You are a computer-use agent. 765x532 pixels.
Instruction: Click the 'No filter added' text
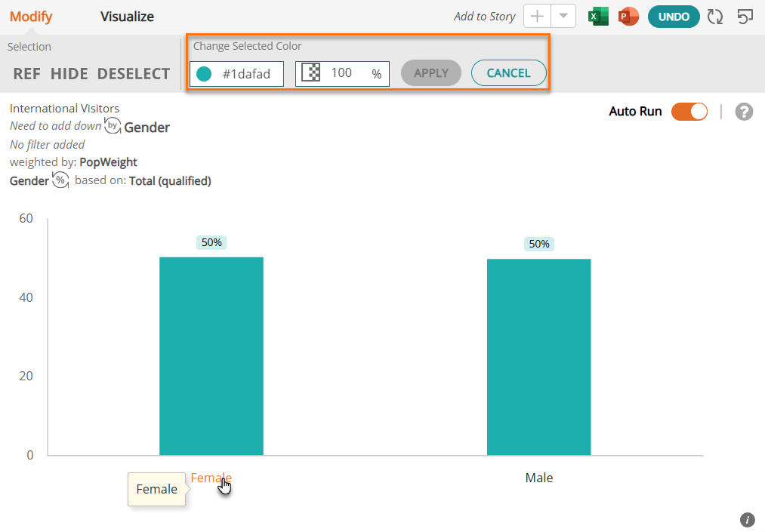[x=48, y=145]
